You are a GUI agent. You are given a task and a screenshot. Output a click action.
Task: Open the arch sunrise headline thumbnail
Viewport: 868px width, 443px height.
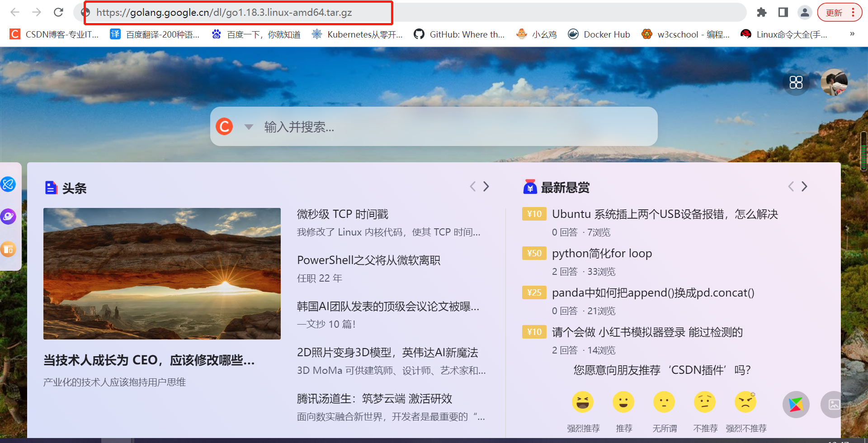(162, 273)
